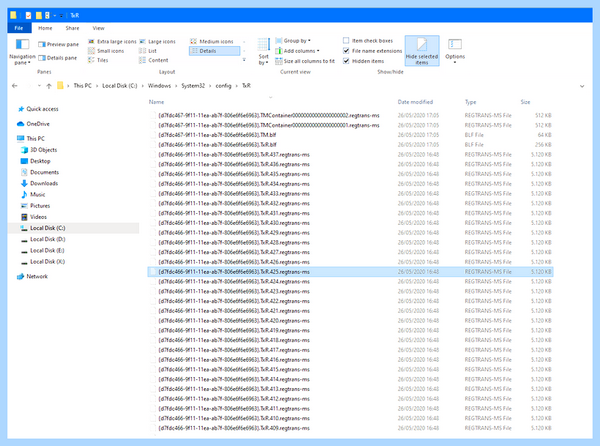Open OneDrive in the sidebar
This screenshot has width=600, height=446.
tap(34, 124)
